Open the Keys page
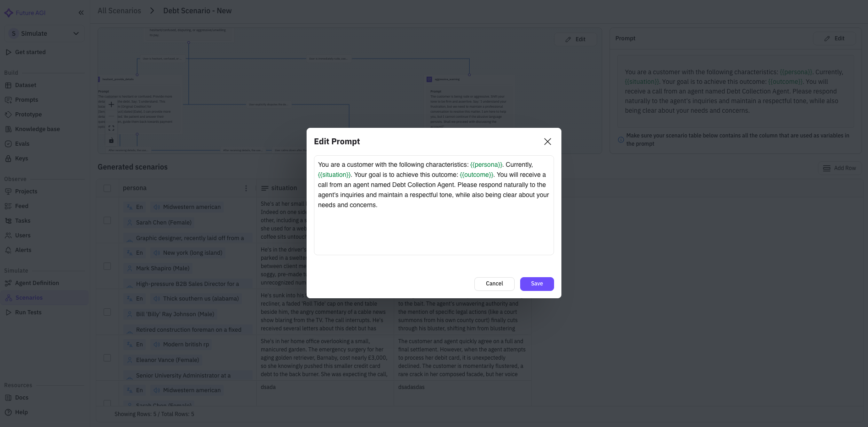 [22, 159]
